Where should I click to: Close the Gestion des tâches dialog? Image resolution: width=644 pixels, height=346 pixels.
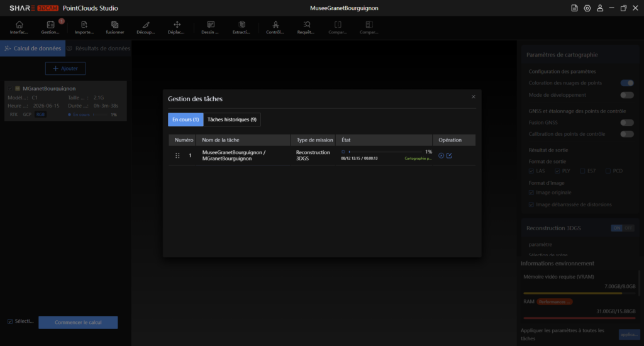pos(473,97)
